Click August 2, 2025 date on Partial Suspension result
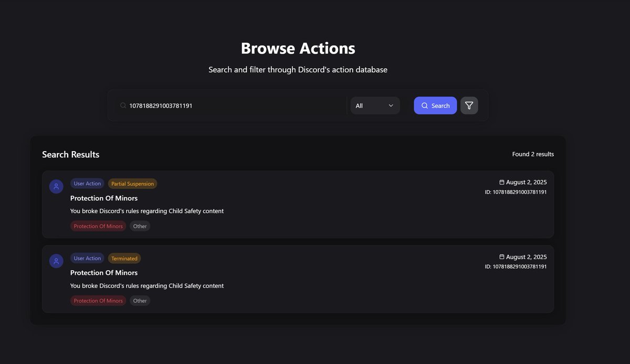 click(526, 183)
